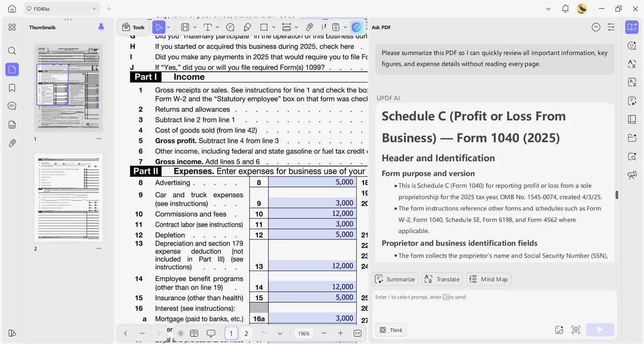644x344 pixels.
Task: Start slideshow presentation mode icon
Action: tap(211, 333)
